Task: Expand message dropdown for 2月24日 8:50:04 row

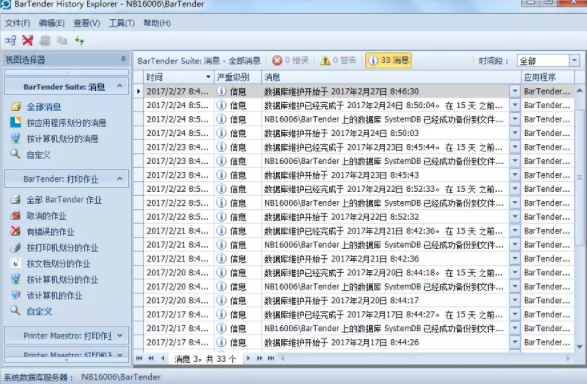Action: pyautogui.click(x=515, y=105)
